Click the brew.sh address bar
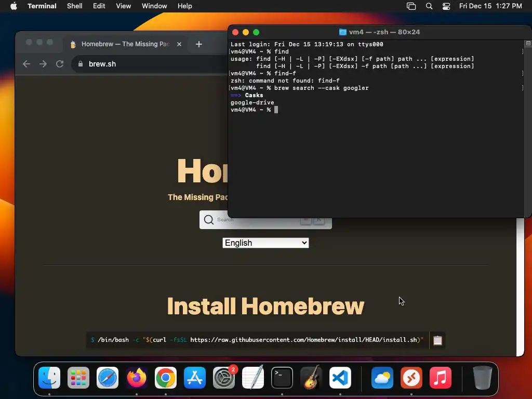 [x=149, y=64]
